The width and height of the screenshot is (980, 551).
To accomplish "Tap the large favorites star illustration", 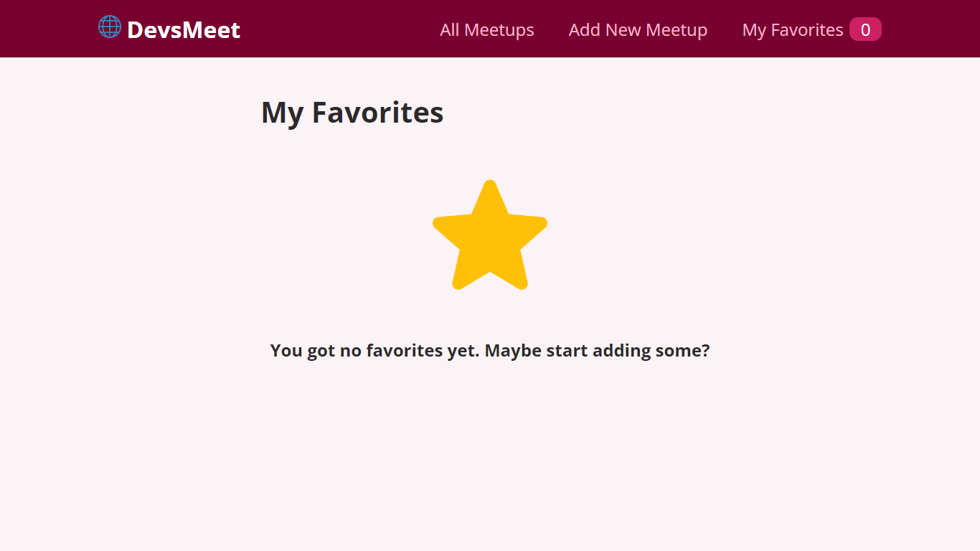I will [490, 235].
